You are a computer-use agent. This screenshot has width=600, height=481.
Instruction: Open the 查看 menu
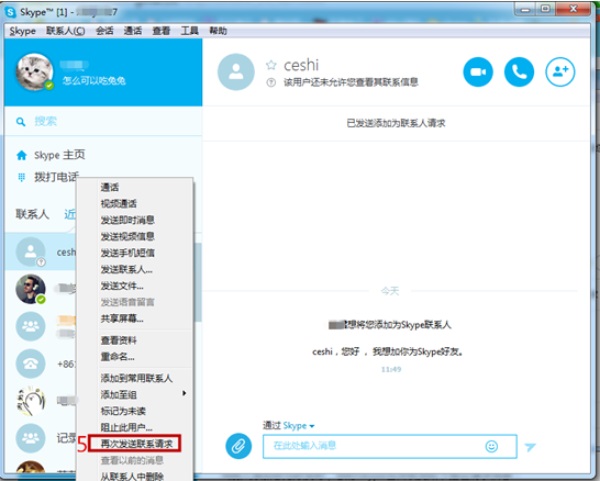click(161, 31)
